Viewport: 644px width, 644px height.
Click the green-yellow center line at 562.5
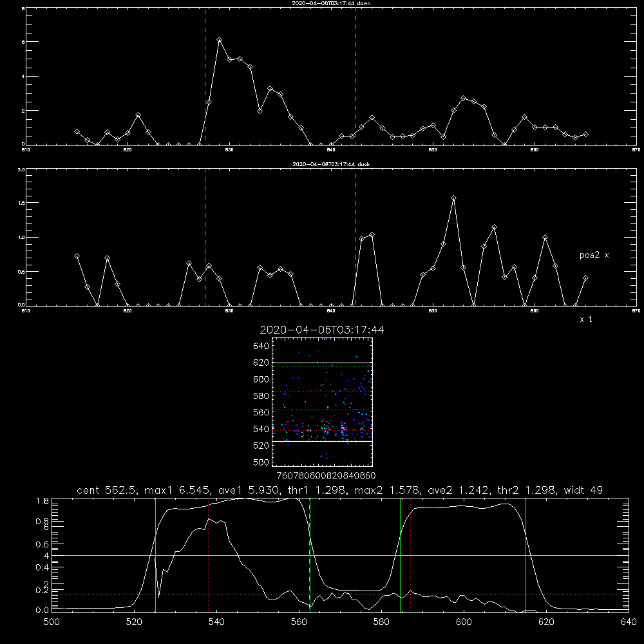(310, 554)
